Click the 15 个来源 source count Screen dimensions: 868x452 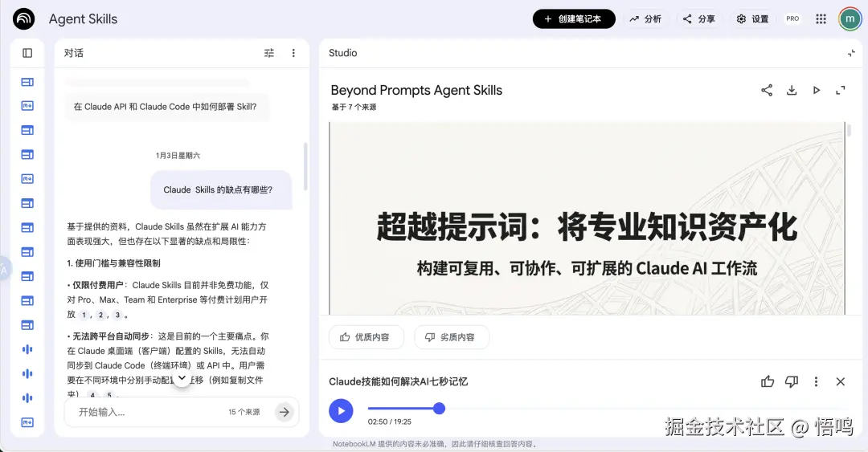tap(244, 412)
